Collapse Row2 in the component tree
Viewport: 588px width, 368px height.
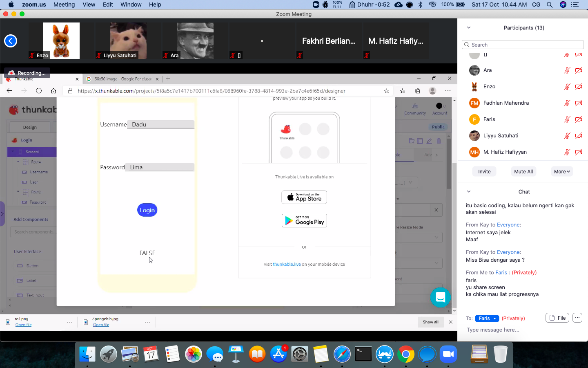(x=18, y=192)
